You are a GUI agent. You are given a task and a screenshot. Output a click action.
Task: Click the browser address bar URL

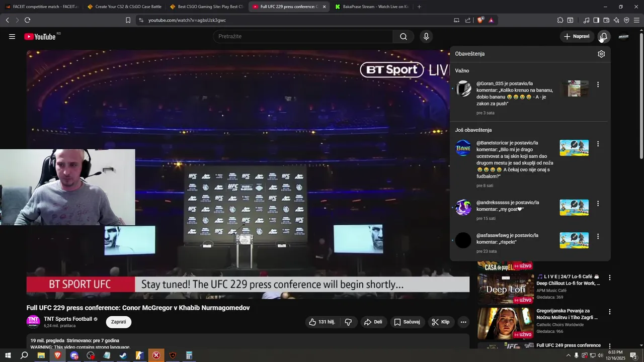pos(187,20)
